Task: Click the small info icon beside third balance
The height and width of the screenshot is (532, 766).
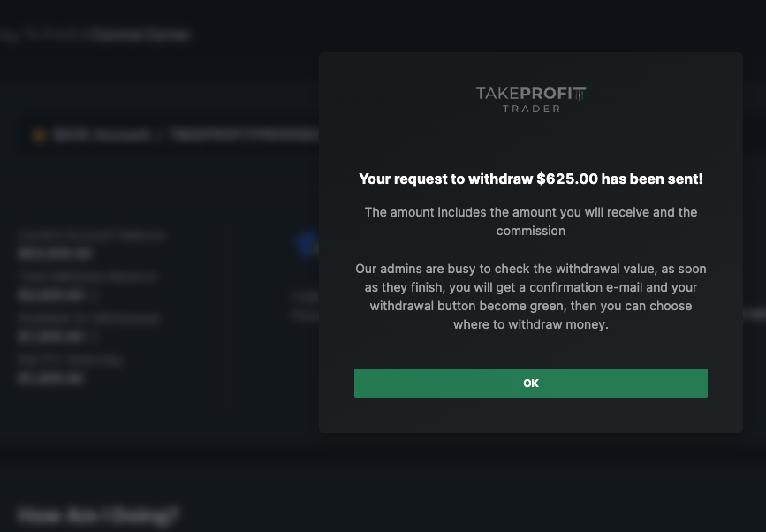Action: click(95, 337)
